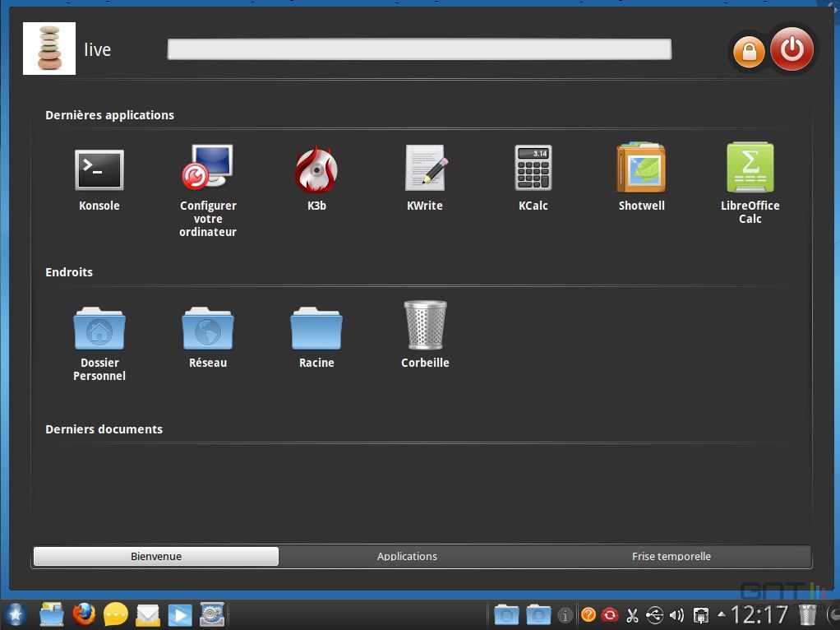Click the trash icon in the panel
Viewport: 840px width, 630px height.
click(x=807, y=614)
